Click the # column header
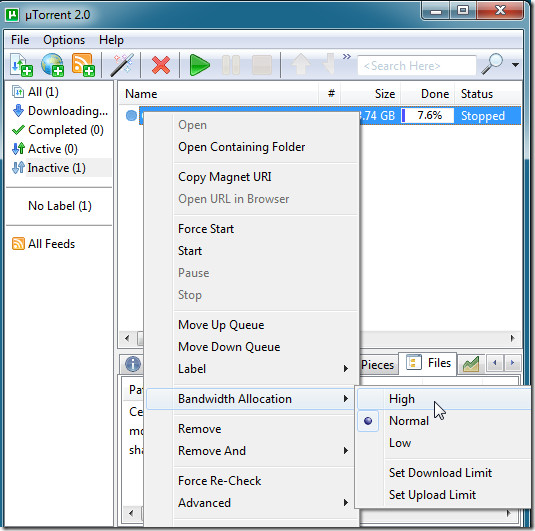Viewport: 535px width, 531px height. 331,93
